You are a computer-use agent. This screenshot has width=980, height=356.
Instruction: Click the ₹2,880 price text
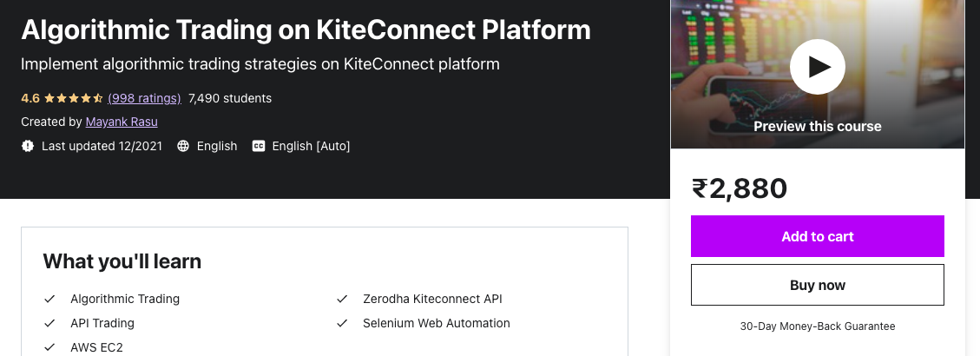tap(739, 188)
